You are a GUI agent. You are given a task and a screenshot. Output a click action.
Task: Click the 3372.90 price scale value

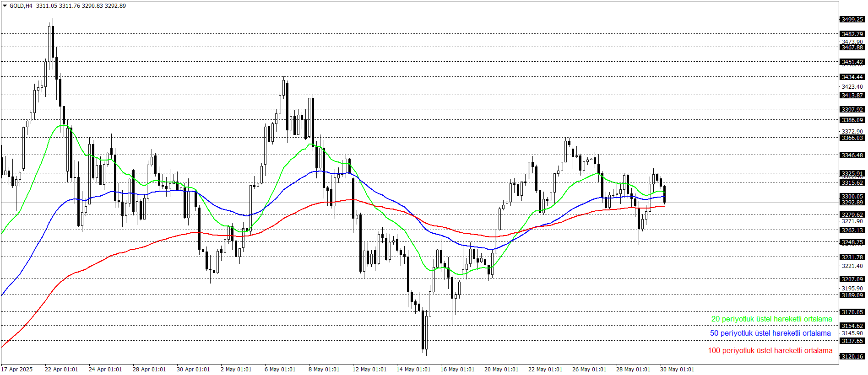coord(852,131)
